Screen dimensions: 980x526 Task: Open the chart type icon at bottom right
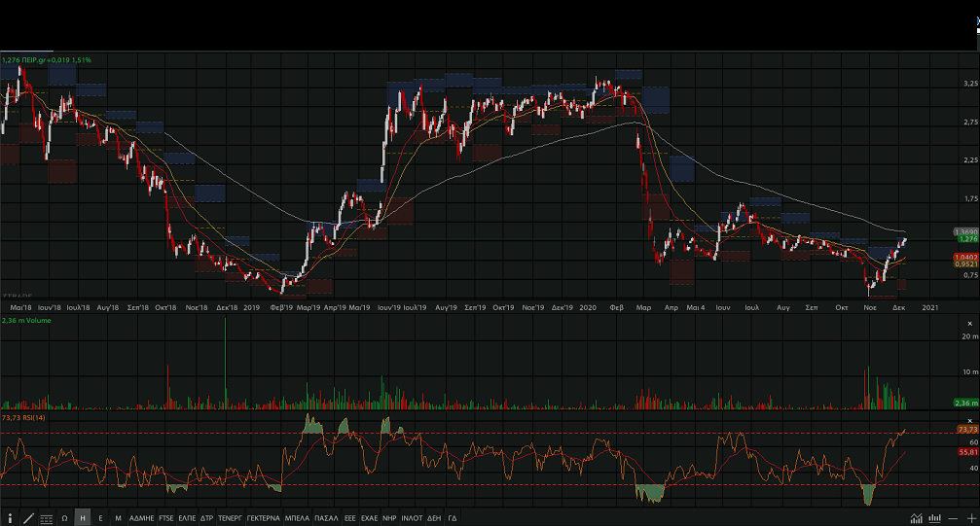coord(917,518)
